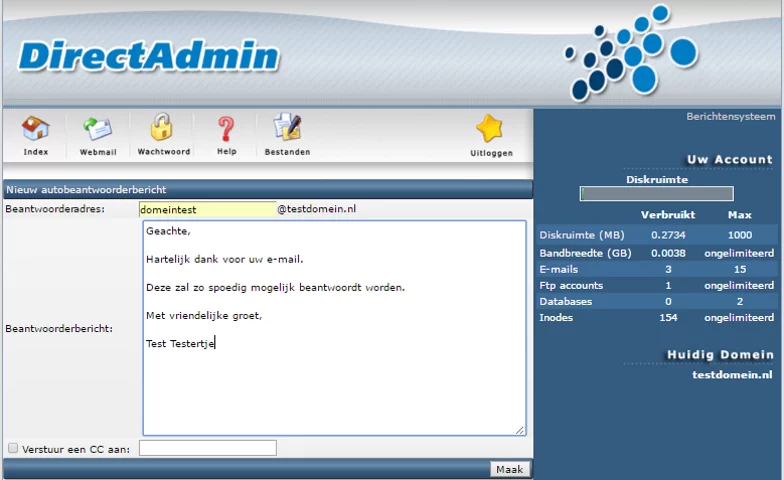Click the 'Test Testertje' signature line
This screenshot has height=480, width=784.
pyautogui.click(x=180, y=344)
